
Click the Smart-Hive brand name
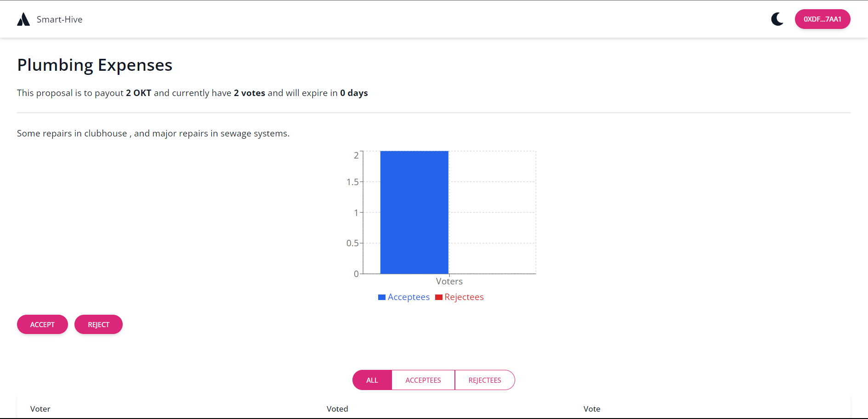(60, 19)
